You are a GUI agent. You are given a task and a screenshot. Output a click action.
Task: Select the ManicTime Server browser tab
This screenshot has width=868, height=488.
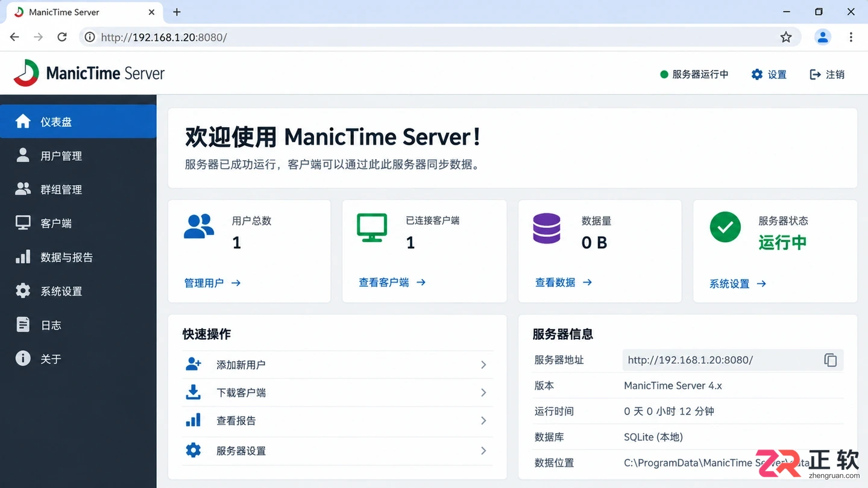[x=85, y=12]
